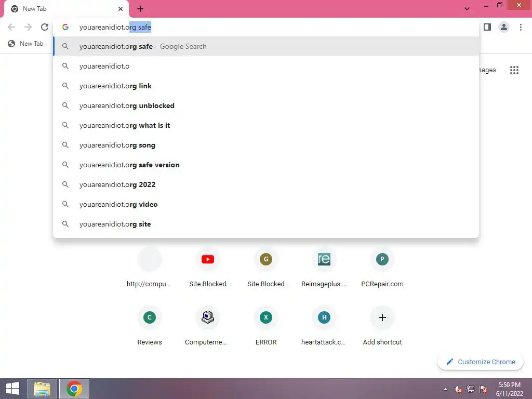
Task: Click the Add shortcut plus tile
Action: tap(382, 326)
